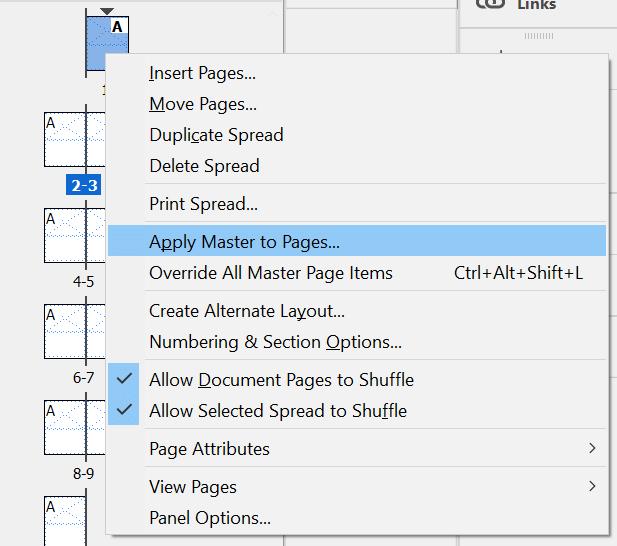617x546 pixels.
Task: Choose Delete Spread option
Action: (x=204, y=166)
